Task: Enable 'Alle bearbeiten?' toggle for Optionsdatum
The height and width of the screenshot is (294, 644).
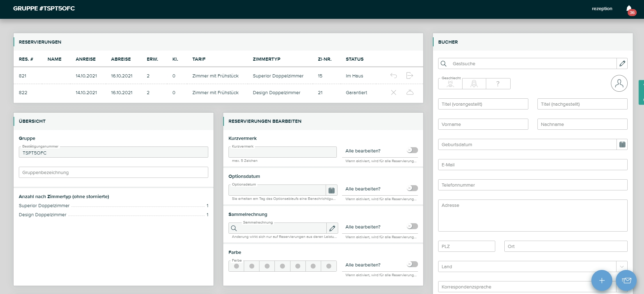Action: [412, 188]
